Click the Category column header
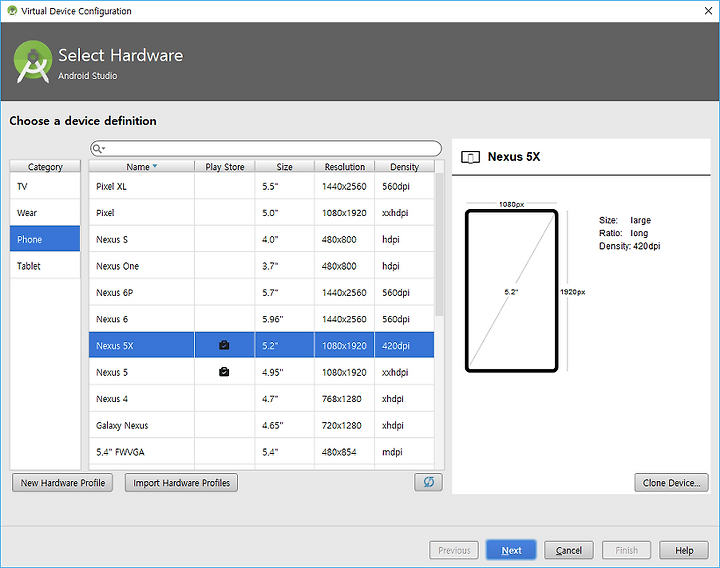 pyautogui.click(x=45, y=167)
